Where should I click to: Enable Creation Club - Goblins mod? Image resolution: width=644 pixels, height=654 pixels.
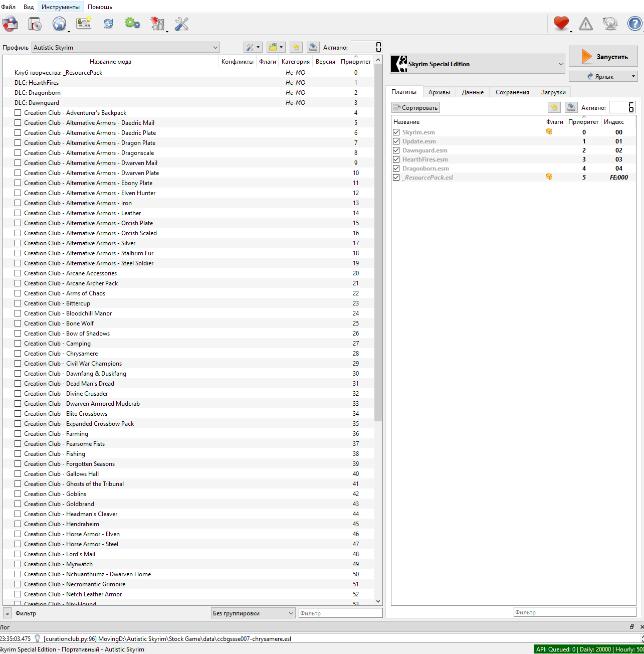pyautogui.click(x=18, y=494)
